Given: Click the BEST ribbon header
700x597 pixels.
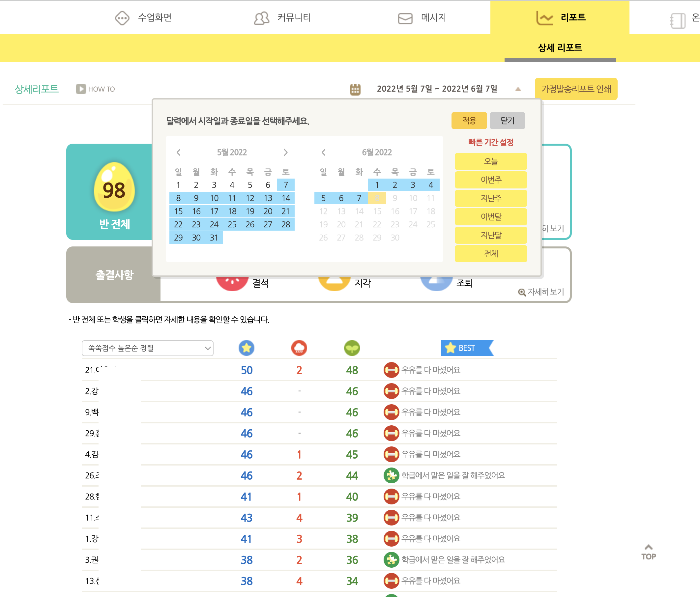Looking at the screenshot, I should tap(466, 348).
